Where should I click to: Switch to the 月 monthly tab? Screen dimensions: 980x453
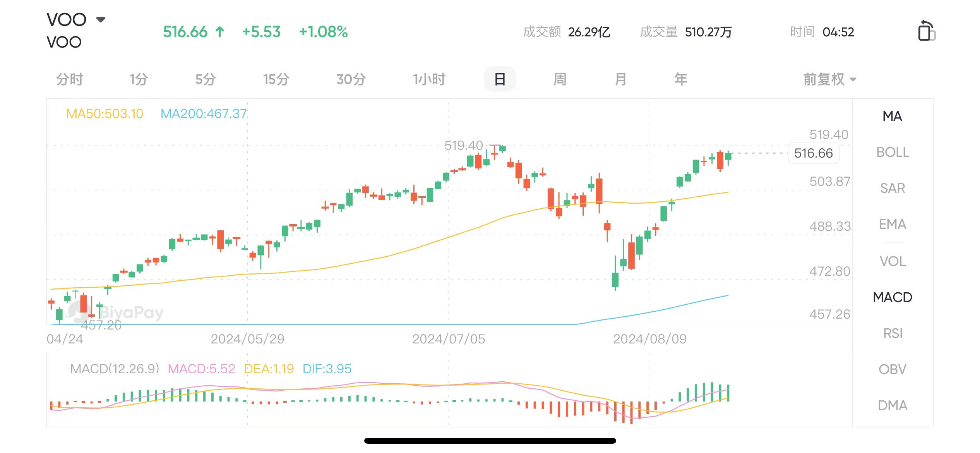coord(620,79)
